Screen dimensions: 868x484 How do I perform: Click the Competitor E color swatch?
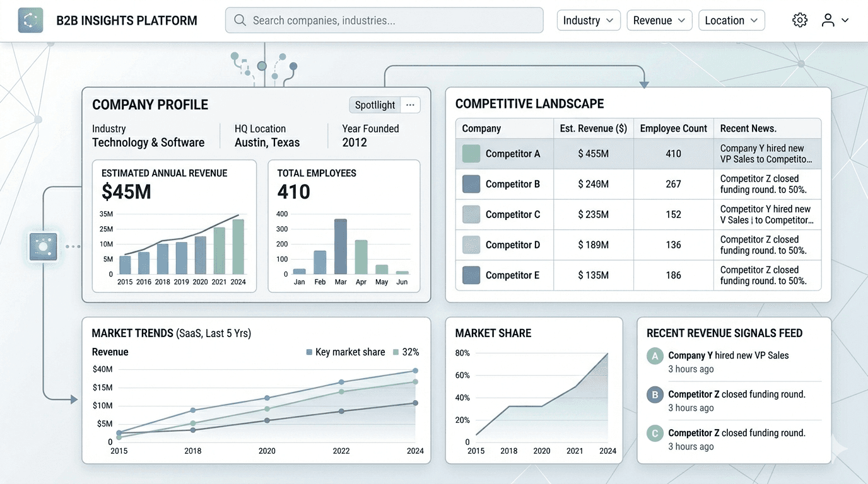[471, 275]
